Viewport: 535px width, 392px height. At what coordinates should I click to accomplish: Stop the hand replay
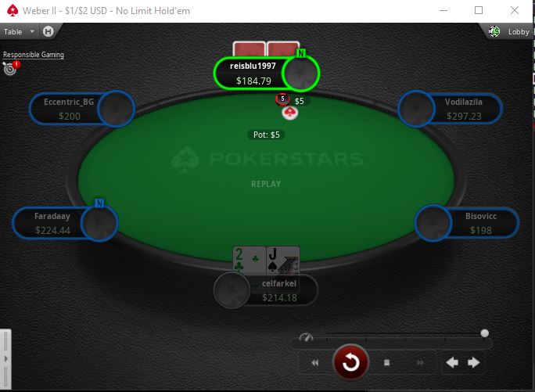click(x=386, y=362)
